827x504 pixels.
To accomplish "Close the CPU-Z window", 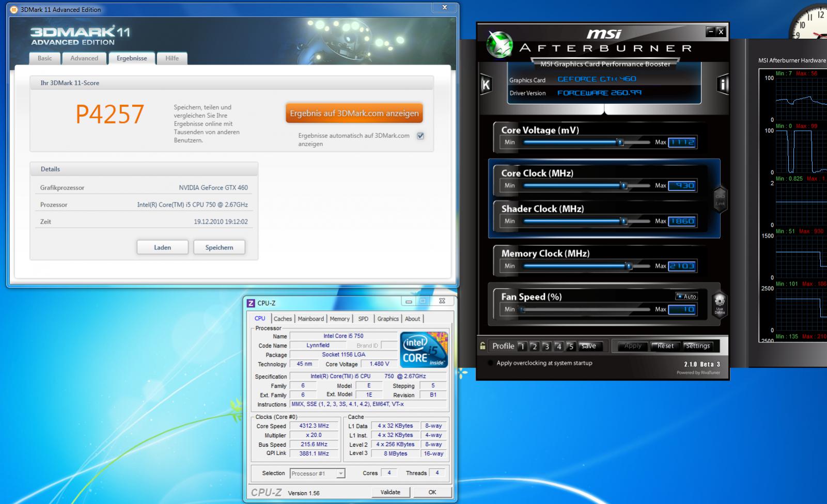I will [x=442, y=301].
